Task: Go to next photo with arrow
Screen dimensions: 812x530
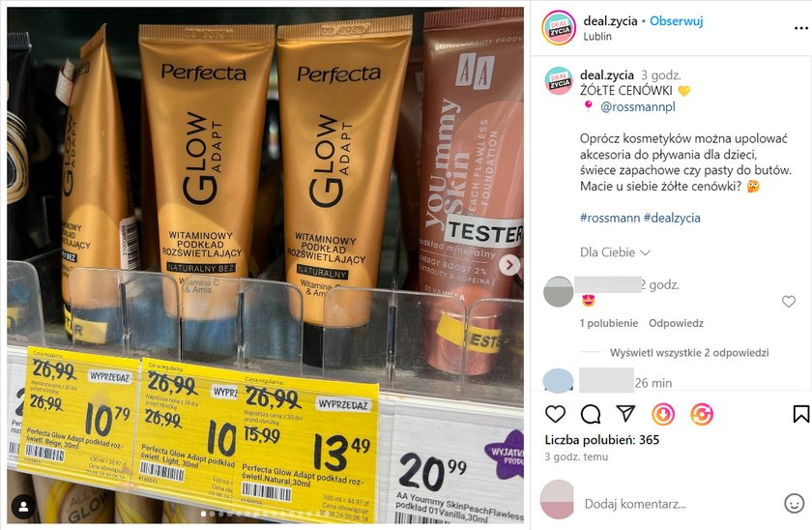Action: pyautogui.click(x=509, y=265)
